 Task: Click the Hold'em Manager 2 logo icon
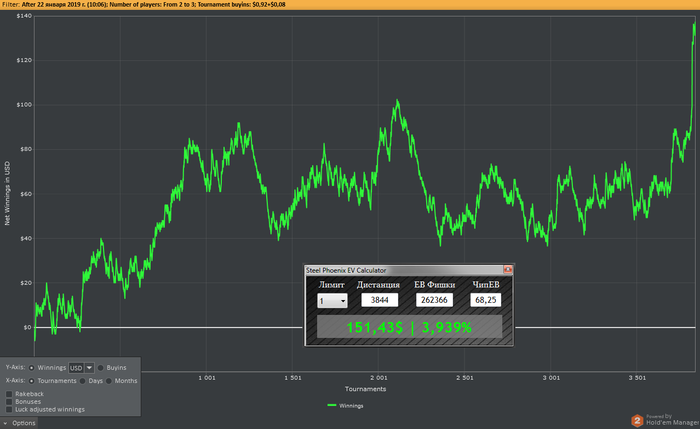638,421
